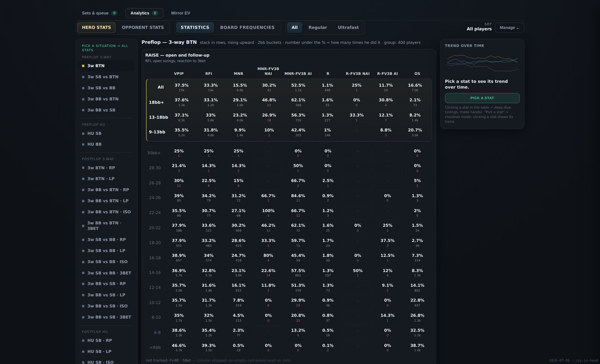Click 20-22 row VPIP 37.9% stat
This screenshot has height=364, width=600.
[179, 228]
